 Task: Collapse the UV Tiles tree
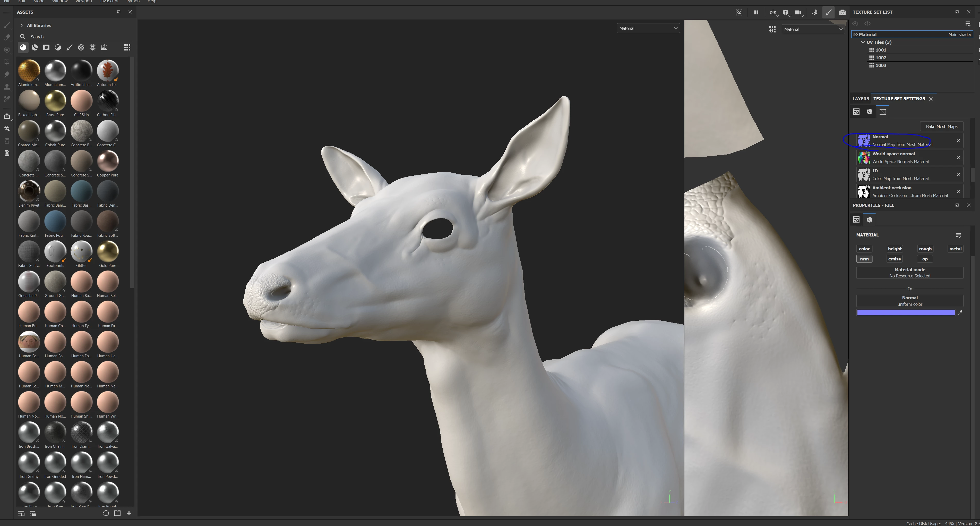tap(863, 42)
